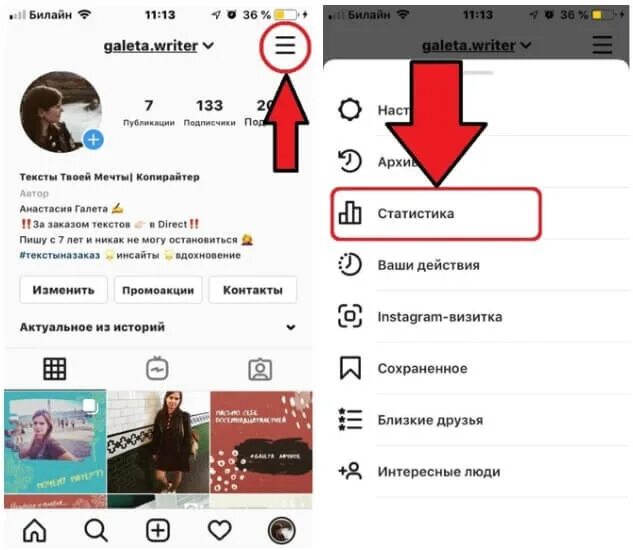Open the Home feed icon
The image size is (633, 550).
[x=35, y=530]
